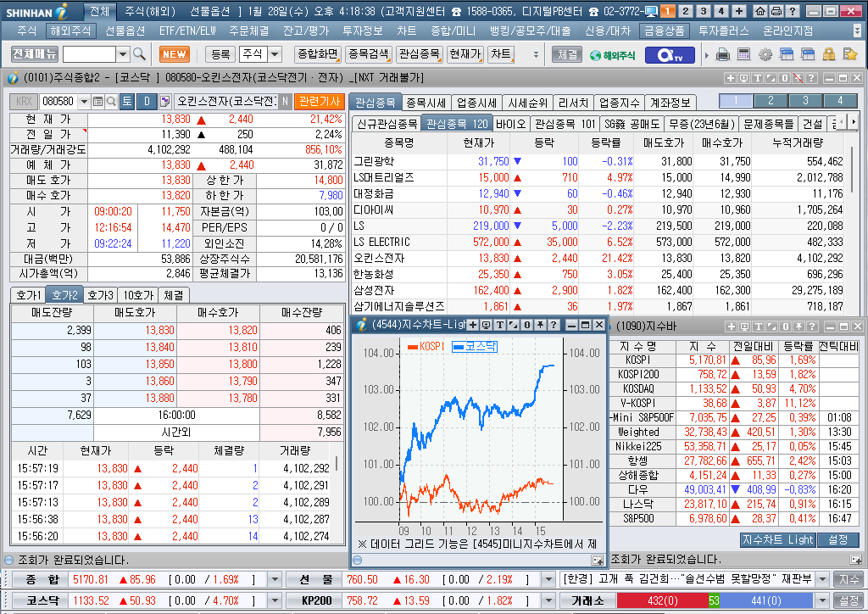Screen dimensions: 868x614
Task: Open the home icon in title bar
Action: point(761,11)
